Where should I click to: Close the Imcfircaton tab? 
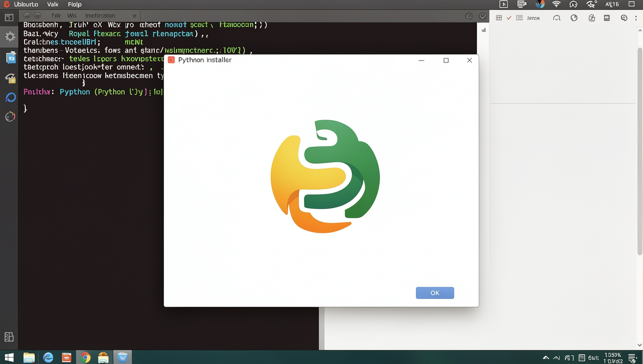click(134, 16)
